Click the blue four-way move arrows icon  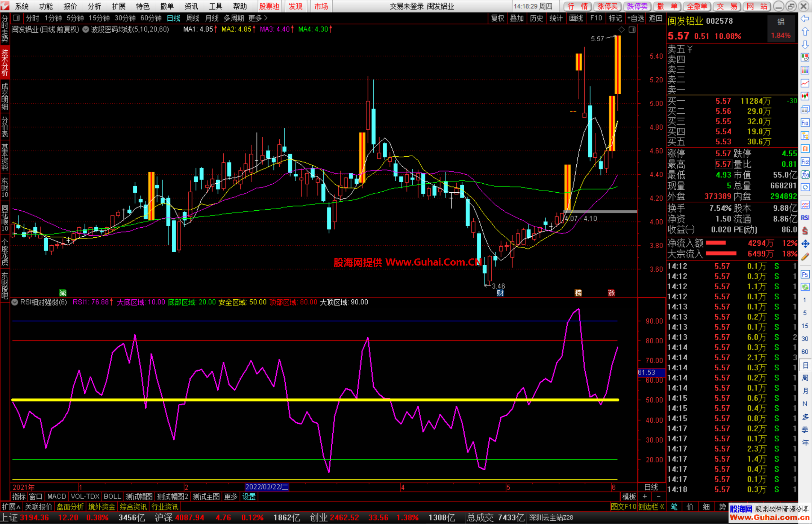click(805, 244)
